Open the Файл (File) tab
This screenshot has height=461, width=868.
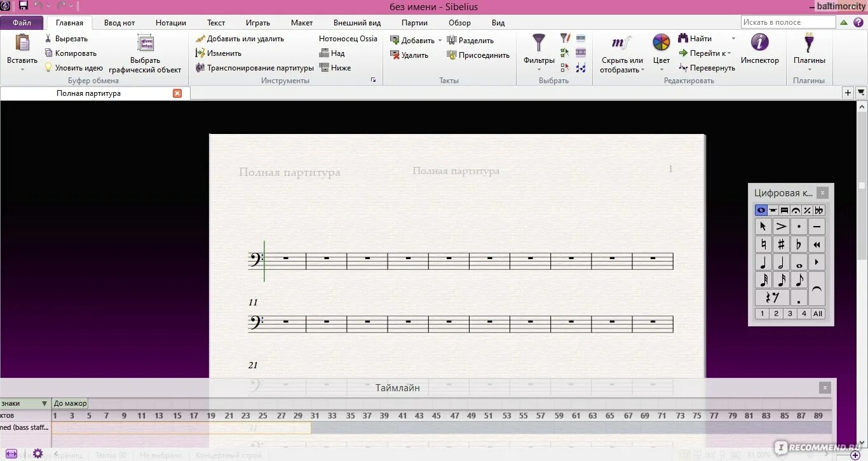22,23
